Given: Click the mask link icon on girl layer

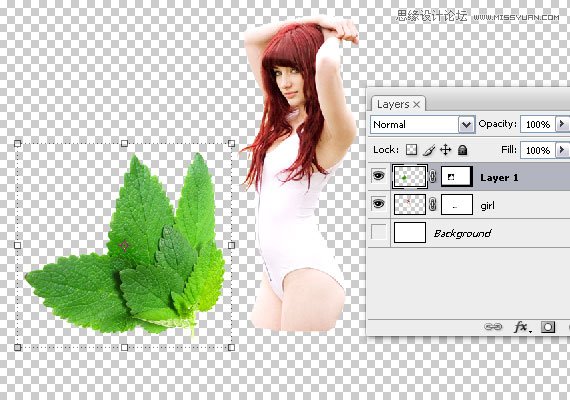Looking at the screenshot, I should [x=433, y=204].
